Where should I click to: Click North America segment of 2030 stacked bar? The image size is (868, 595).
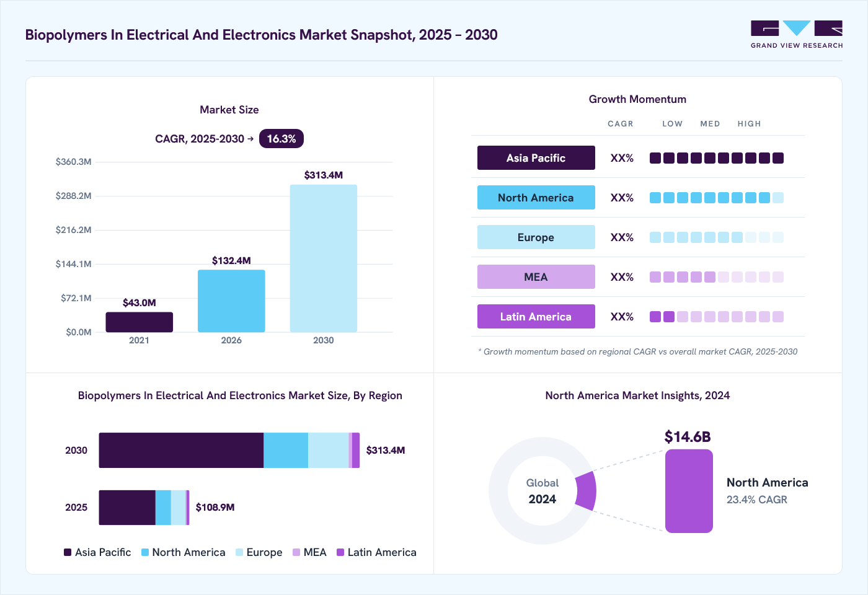click(x=286, y=451)
